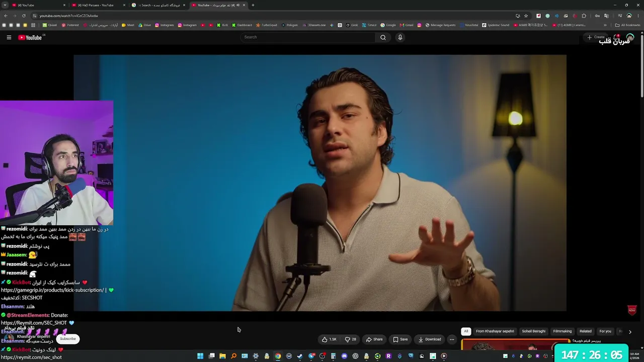Select the All filter chip

pos(466,331)
